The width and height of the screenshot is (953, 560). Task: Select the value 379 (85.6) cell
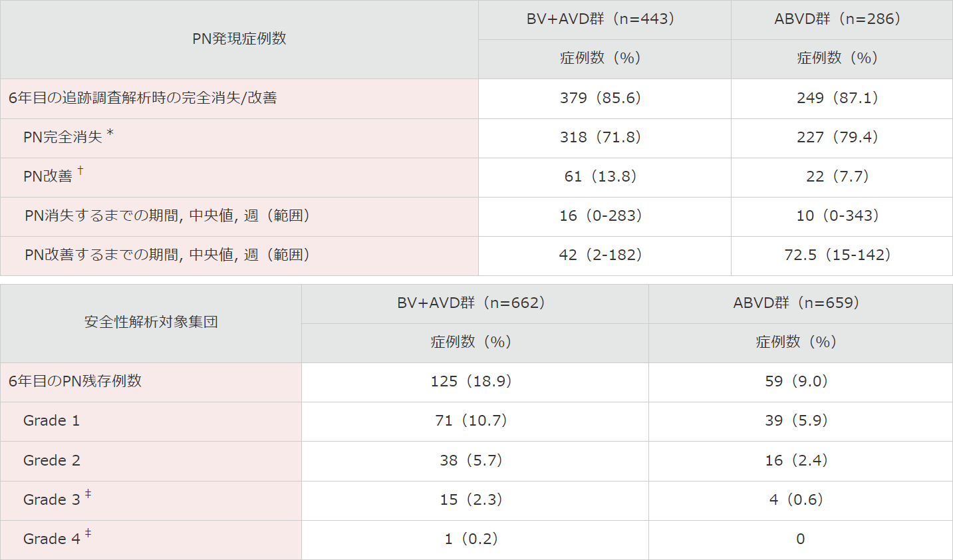[x=605, y=98]
